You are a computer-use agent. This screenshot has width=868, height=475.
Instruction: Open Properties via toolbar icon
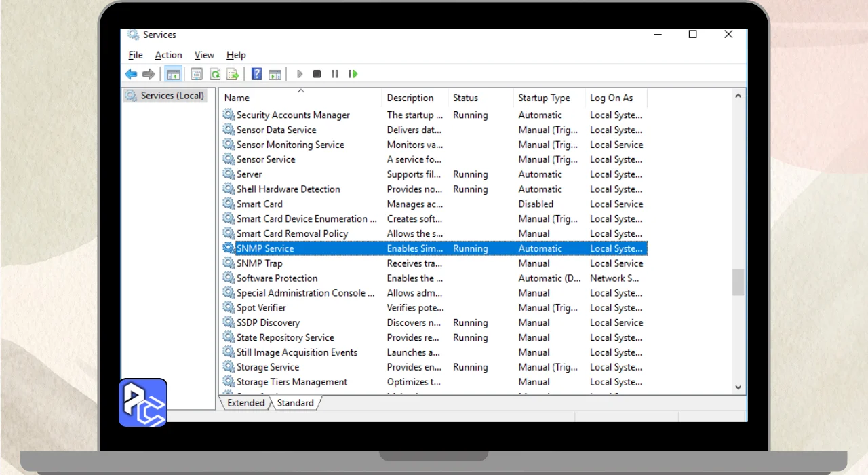point(197,74)
